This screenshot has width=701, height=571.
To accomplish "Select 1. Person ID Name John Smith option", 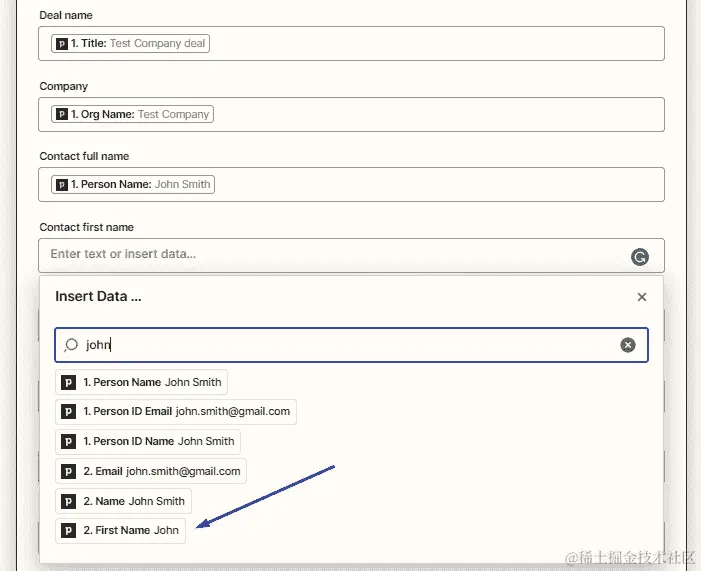I will pyautogui.click(x=148, y=441).
